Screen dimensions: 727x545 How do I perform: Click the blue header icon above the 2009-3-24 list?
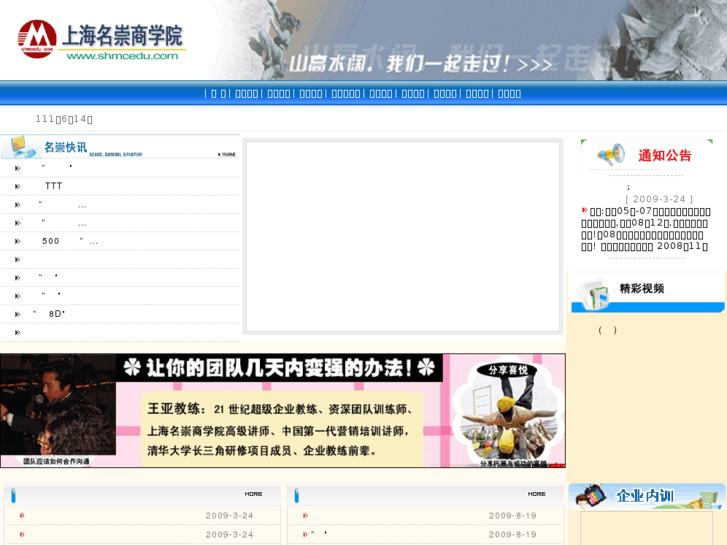point(13,496)
